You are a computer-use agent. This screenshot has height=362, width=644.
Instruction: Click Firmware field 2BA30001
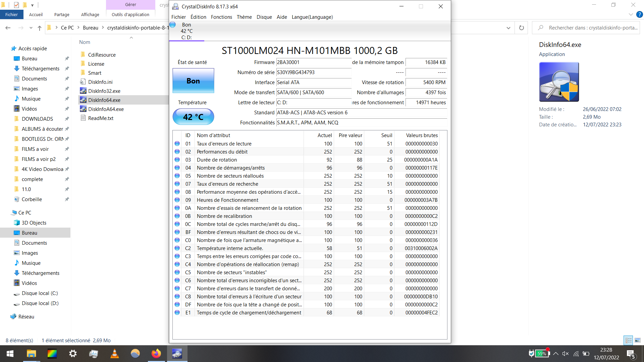pos(314,62)
